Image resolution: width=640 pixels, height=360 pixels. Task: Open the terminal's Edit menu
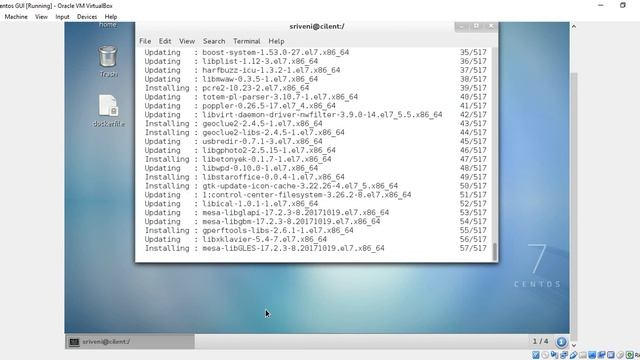pos(165,41)
